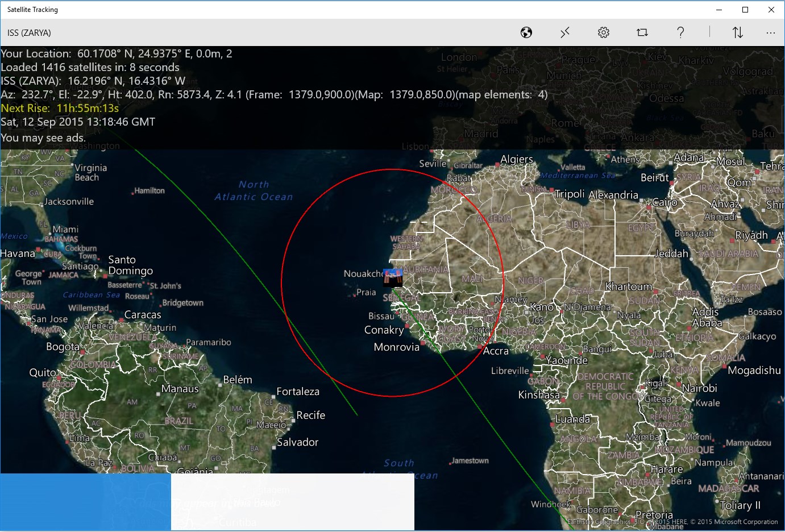Open the Settings gear icon

603,32
